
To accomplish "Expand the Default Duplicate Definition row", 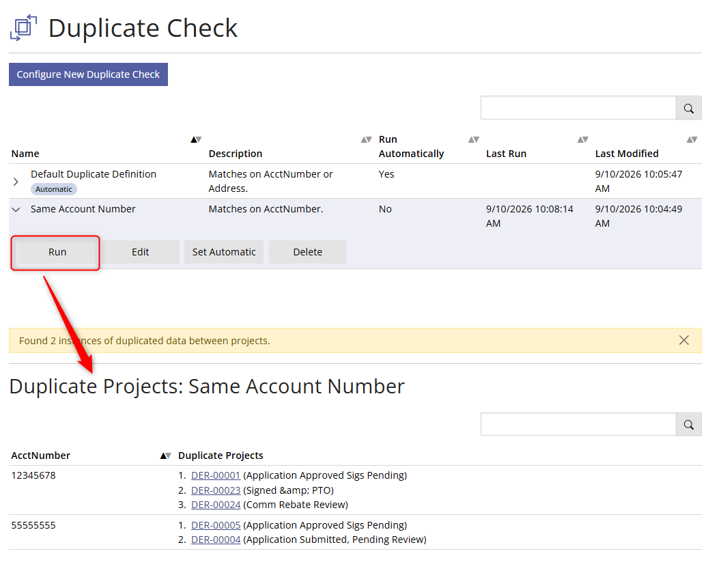I will 16,182.
